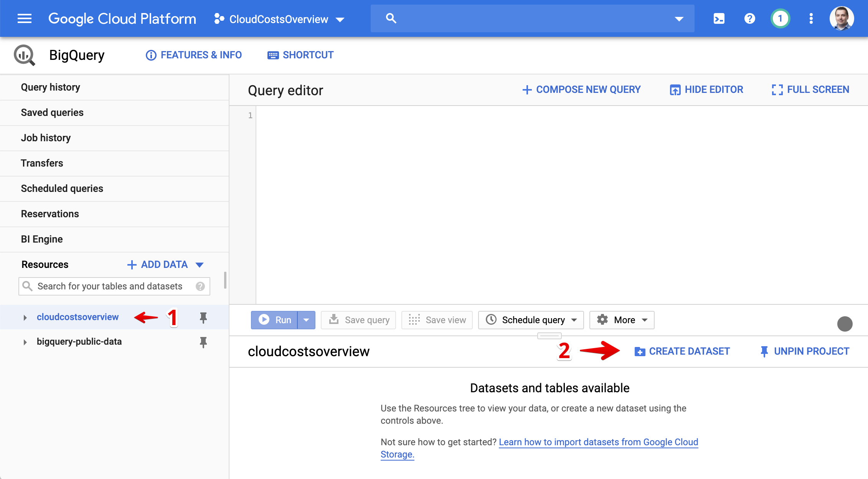Expand the cloudcostsoverview project tree
This screenshot has height=479, width=868.
[x=25, y=317]
